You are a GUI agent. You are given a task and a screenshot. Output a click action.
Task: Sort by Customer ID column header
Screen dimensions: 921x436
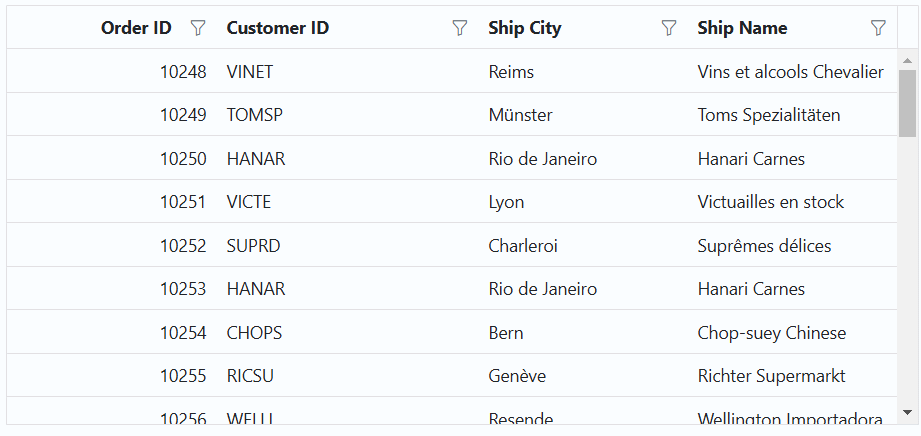[x=278, y=28]
